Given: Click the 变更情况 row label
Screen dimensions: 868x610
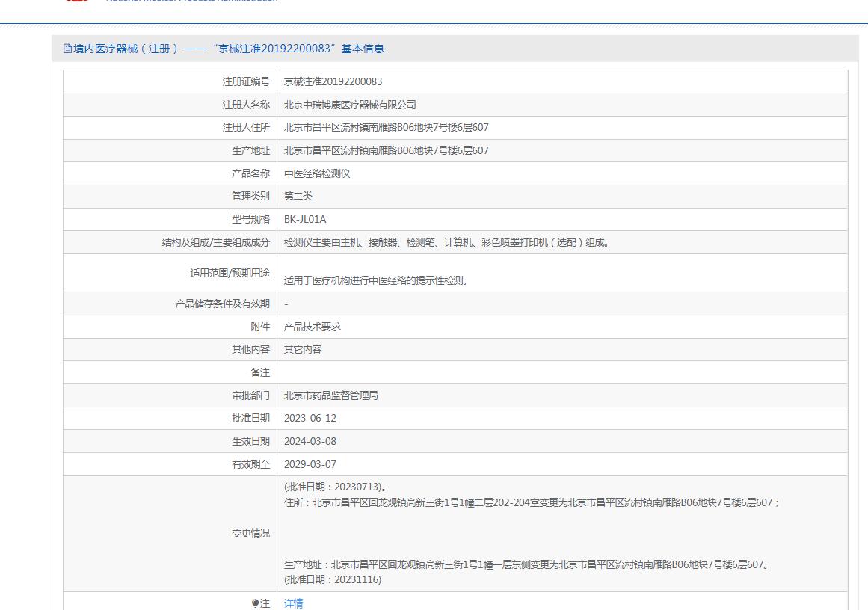Looking at the screenshot, I should coord(250,534).
